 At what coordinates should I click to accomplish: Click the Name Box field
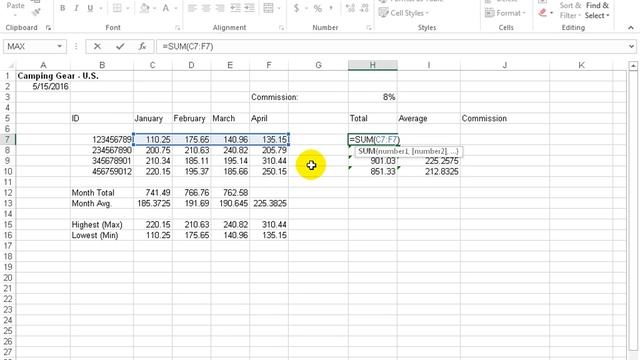(29, 47)
